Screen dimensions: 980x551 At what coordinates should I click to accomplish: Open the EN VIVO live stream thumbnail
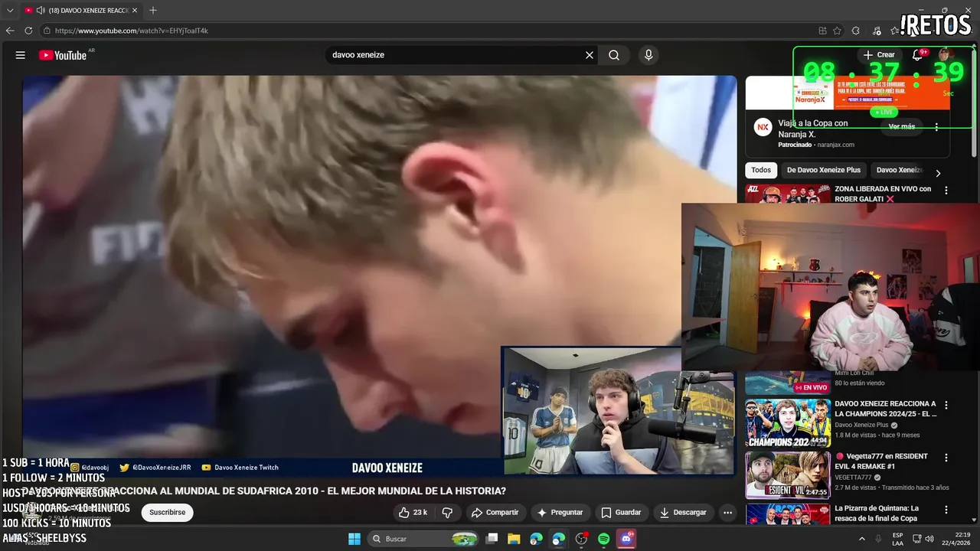[788, 383]
